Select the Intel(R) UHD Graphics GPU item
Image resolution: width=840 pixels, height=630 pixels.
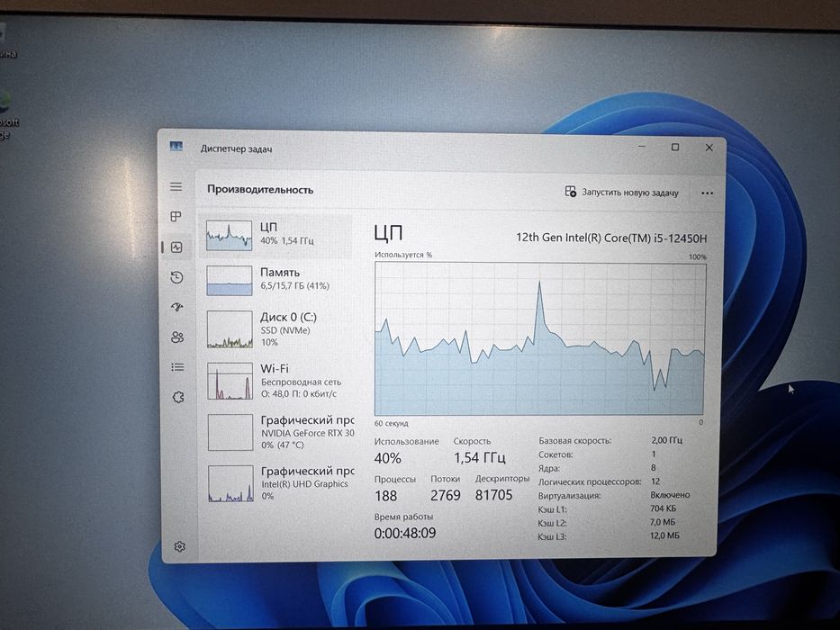[277, 483]
